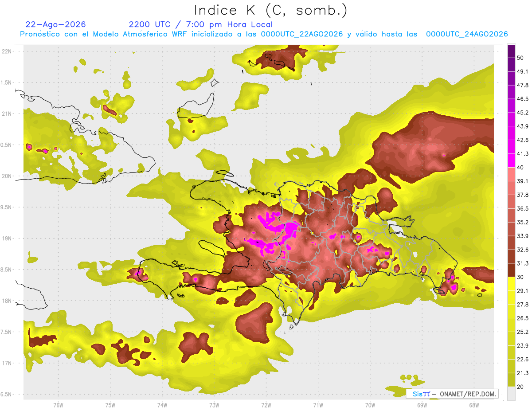532x411 pixels.
Task: Click the '42.6' color bar value
Action: coord(523,140)
